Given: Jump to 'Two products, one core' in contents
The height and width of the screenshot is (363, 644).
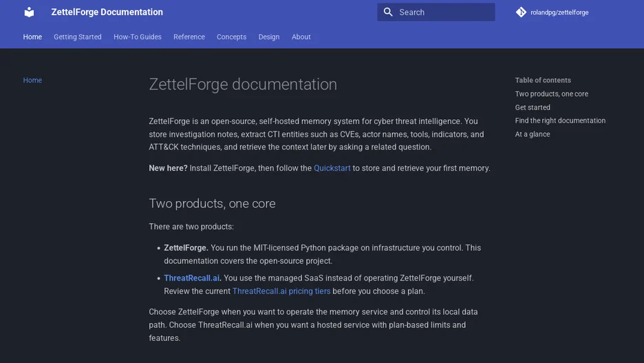Looking at the screenshot, I should click(552, 94).
